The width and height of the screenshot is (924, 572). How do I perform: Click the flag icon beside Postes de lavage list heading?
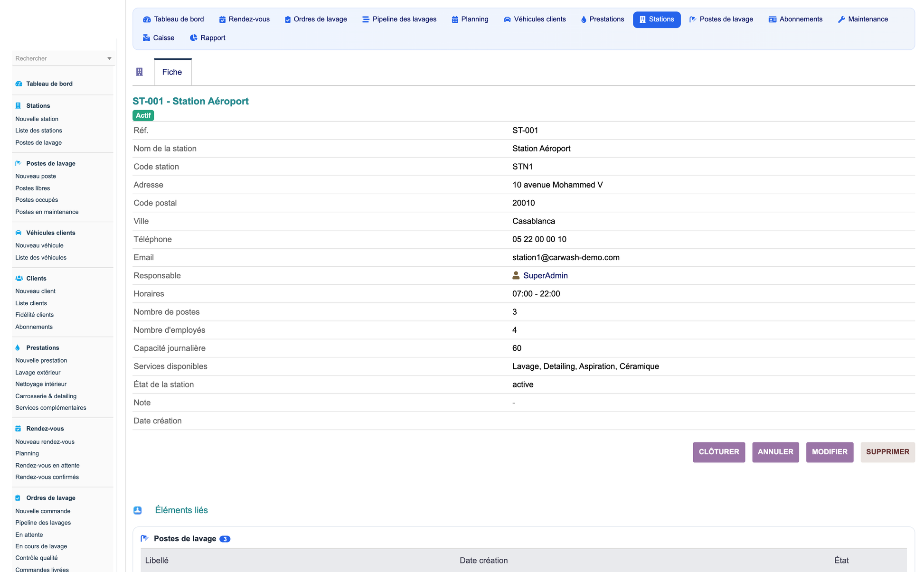click(x=145, y=539)
